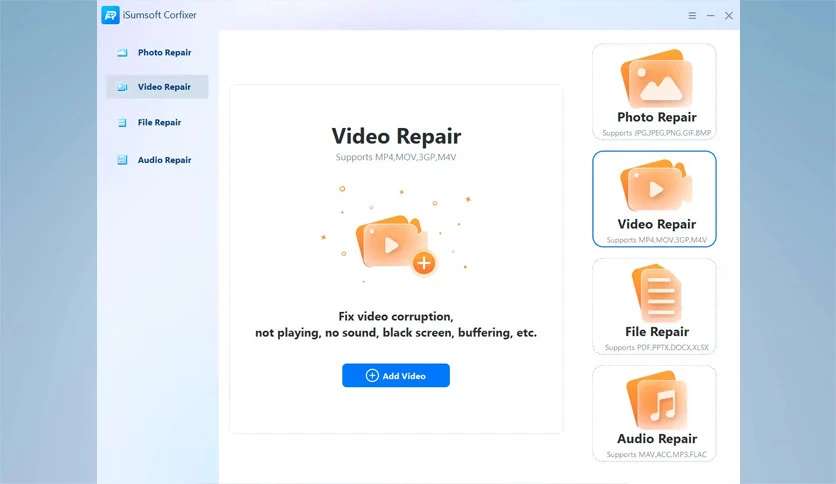Go to Audio Repair sidebar label
The image size is (836, 484).
[x=164, y=160]
